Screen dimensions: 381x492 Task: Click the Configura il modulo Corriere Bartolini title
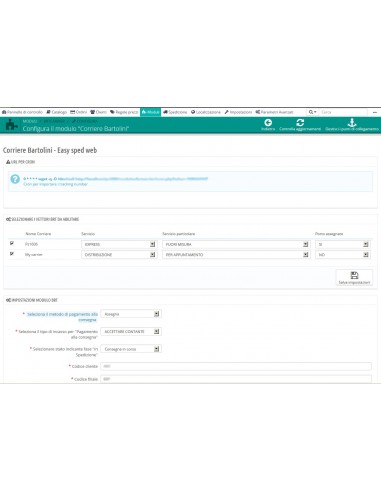point(76,129)
